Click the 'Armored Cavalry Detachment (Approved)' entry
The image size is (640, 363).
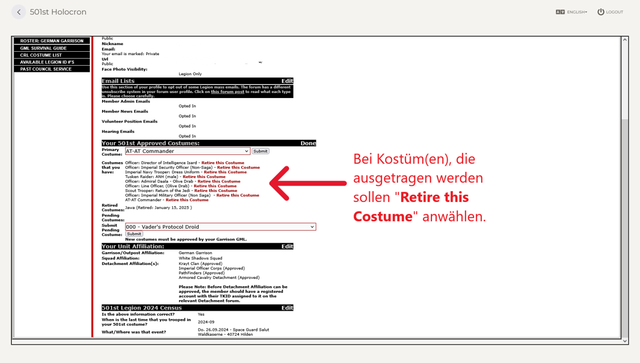(x=219, y=277)
